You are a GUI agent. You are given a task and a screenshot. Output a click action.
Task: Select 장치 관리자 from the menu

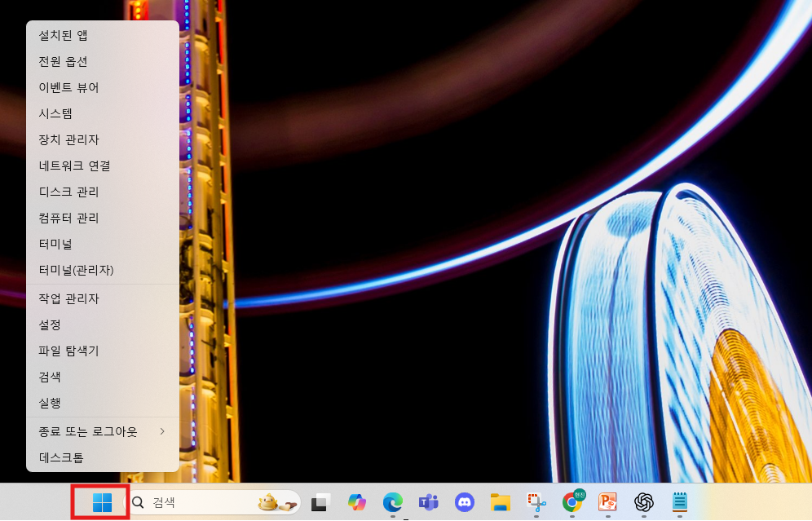pyautogui.click(x=69, y=139)
